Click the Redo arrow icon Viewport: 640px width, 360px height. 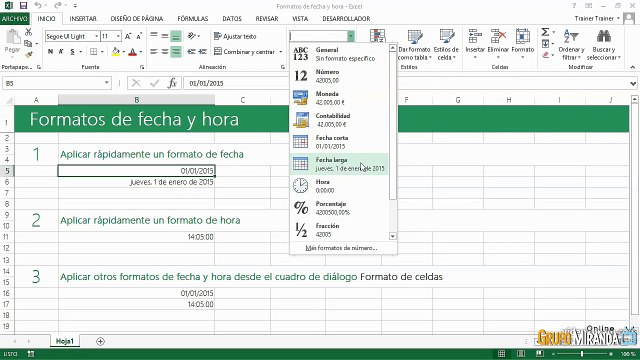58,6
